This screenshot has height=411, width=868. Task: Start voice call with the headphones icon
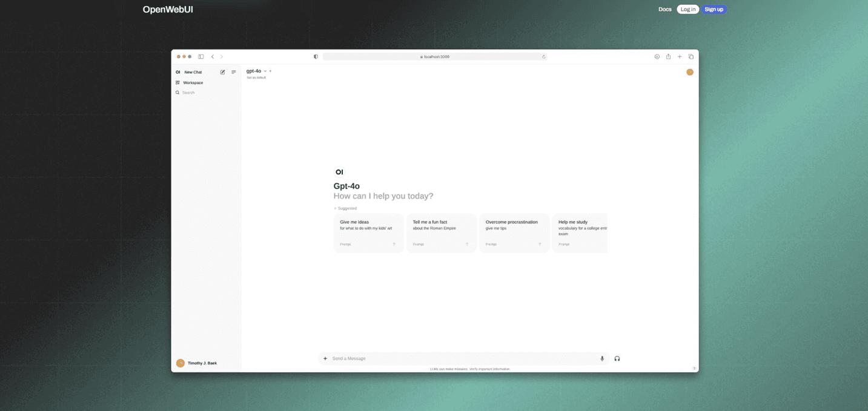coord(617,358)
